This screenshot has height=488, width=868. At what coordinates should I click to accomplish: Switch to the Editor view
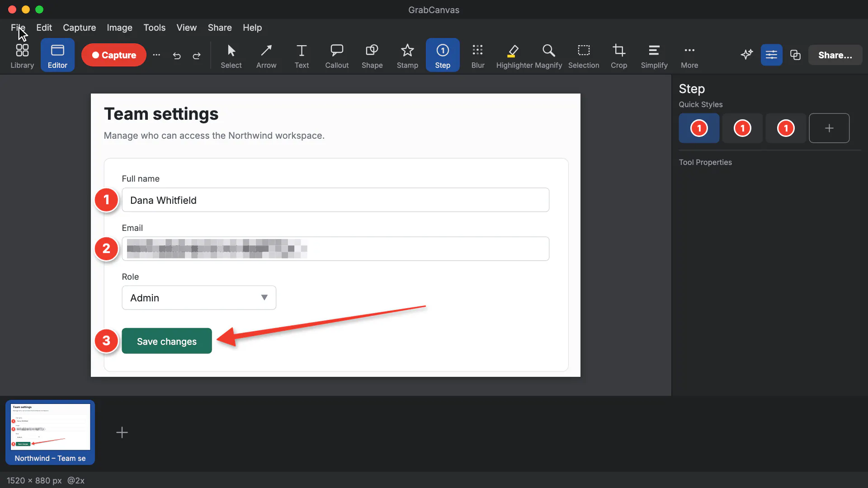click(57, 56)
